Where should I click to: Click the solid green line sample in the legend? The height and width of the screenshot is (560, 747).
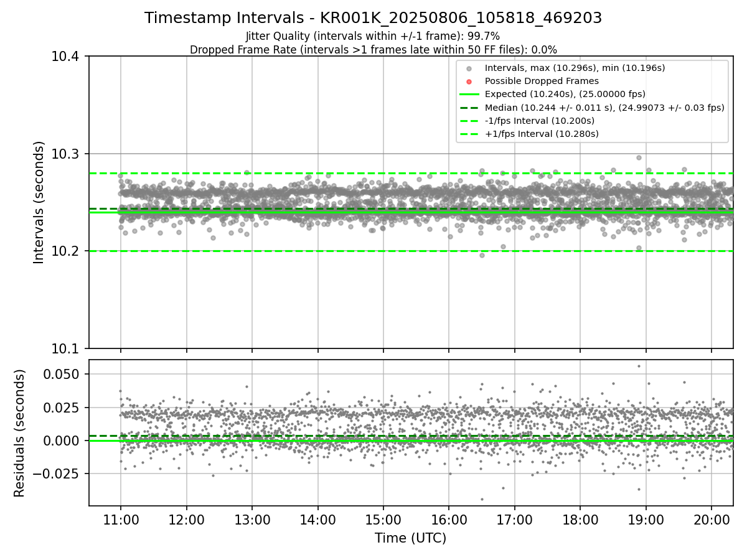[469, 95]
